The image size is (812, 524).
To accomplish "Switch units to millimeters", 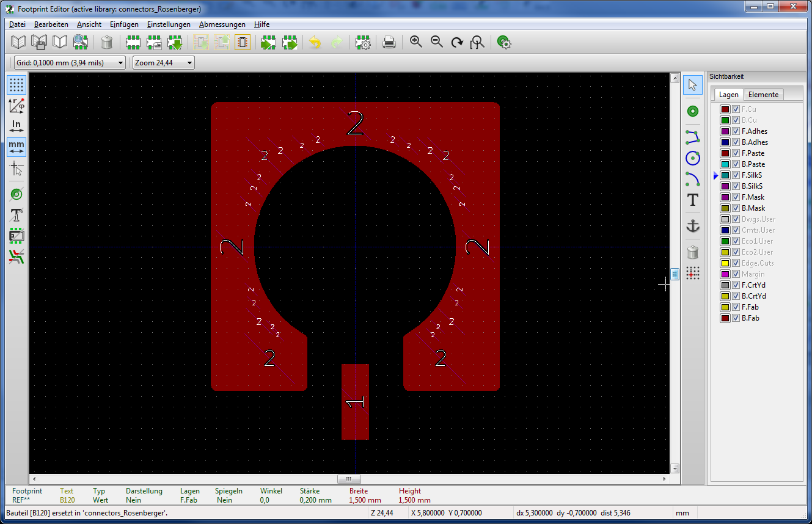I will point(17,147).
